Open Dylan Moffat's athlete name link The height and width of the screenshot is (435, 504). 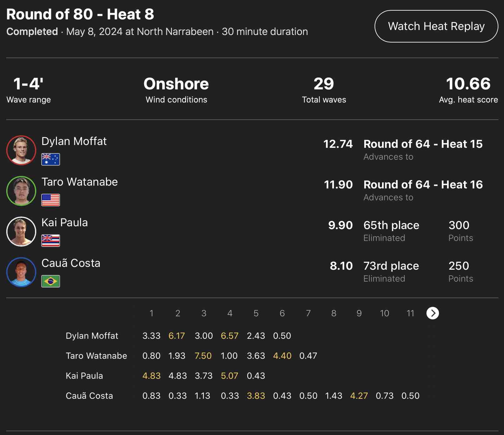pyautogui.click(x=74, y=141)
